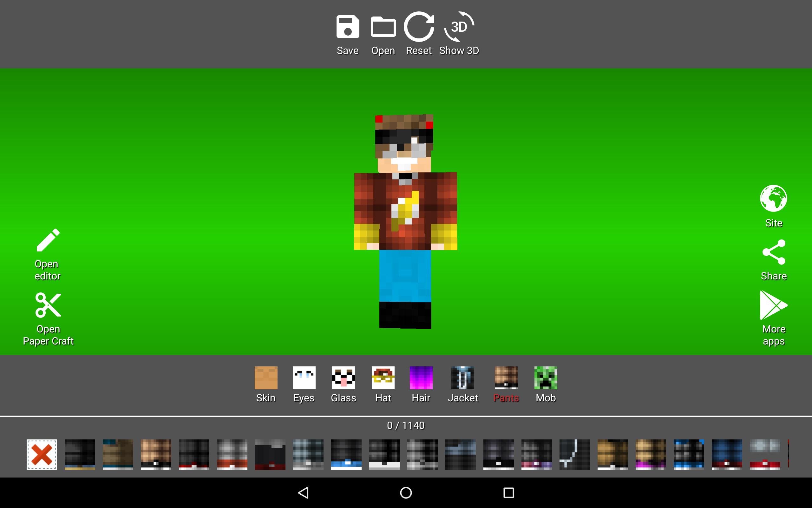The height and width of the screenshot is (508, 812).
Task: Select the Skin category
Action: point(266,385)
